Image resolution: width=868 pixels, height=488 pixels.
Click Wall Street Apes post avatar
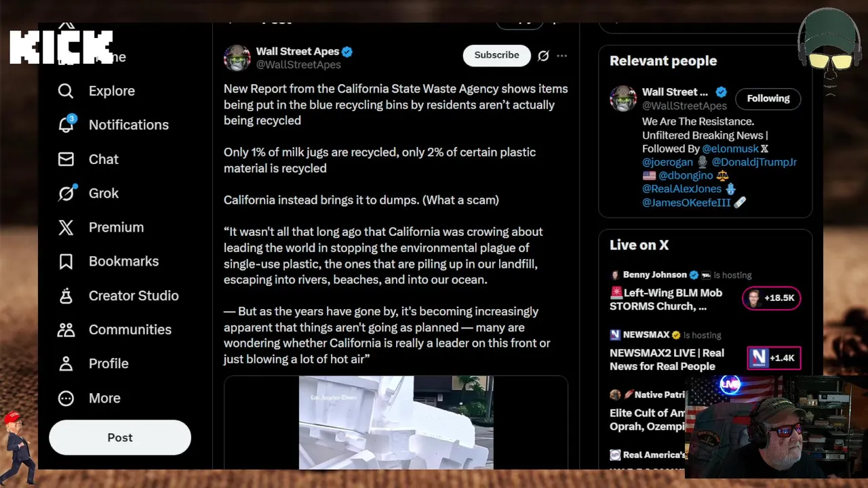click(237, 58)
